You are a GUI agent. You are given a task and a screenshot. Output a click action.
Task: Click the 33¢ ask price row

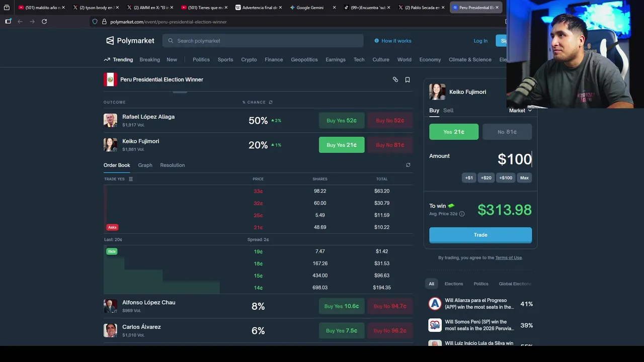(258, 191)
